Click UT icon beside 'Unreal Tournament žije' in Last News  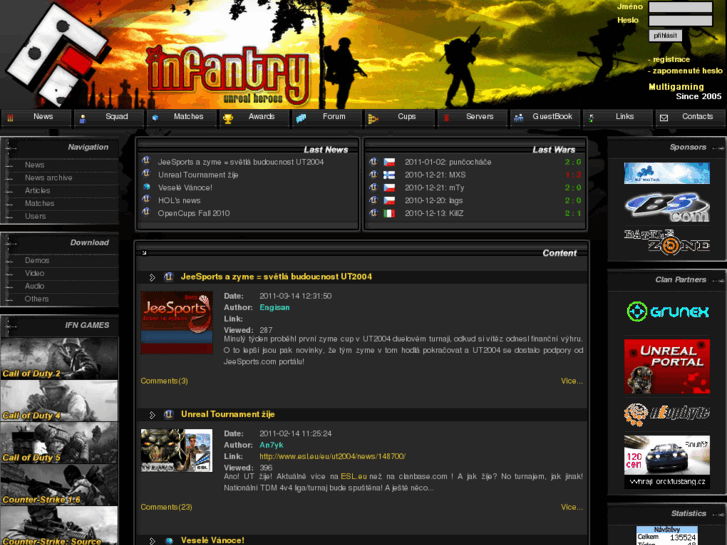pos(147,173)
